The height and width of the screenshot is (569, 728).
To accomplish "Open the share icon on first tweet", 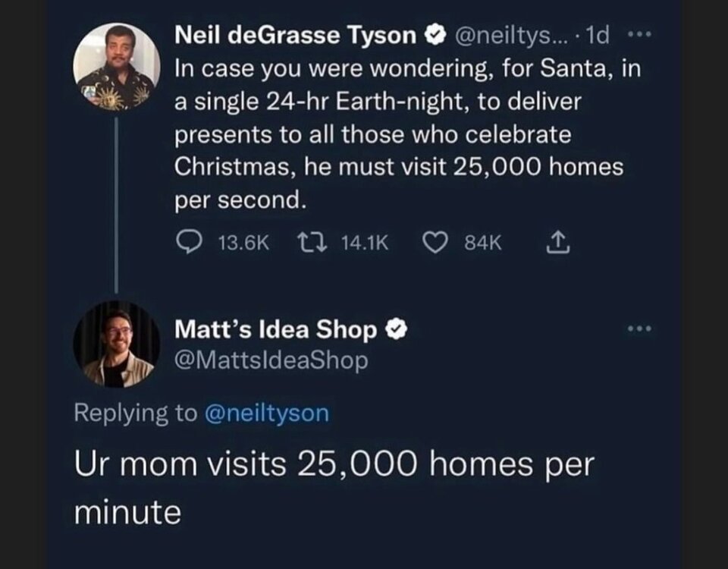I will (557, 242).
